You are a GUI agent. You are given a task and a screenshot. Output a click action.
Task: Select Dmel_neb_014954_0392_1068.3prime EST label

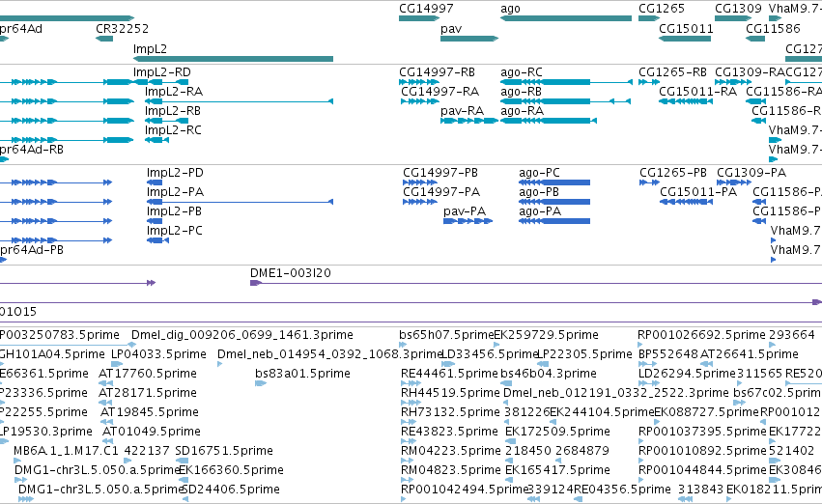(x=329, y=354)
